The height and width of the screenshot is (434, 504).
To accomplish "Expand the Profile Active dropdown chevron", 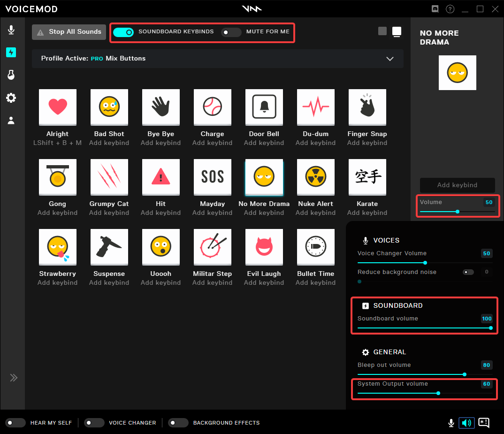I will (390, 59).
